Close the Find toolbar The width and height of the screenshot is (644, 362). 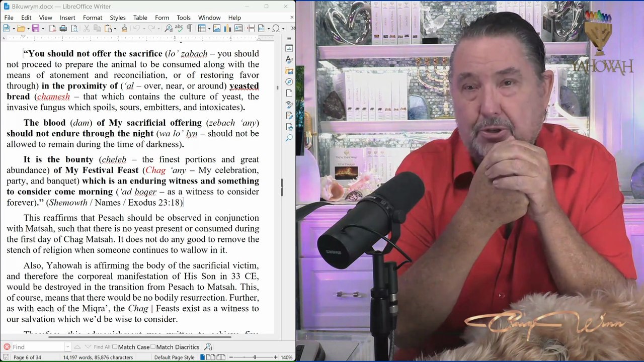pos(7,347)
